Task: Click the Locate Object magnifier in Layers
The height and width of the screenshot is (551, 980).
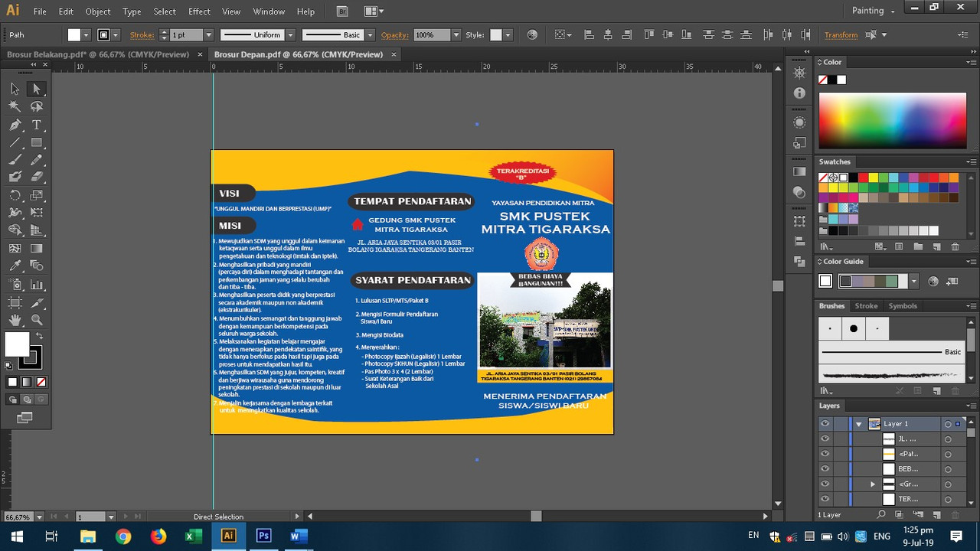Action: coord(881,515)
